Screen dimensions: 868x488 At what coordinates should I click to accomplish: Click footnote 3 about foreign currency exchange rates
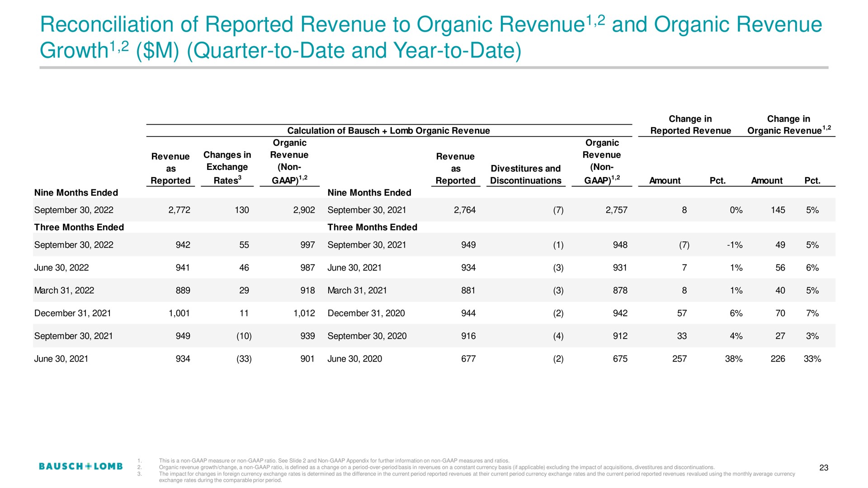(477, 477)
